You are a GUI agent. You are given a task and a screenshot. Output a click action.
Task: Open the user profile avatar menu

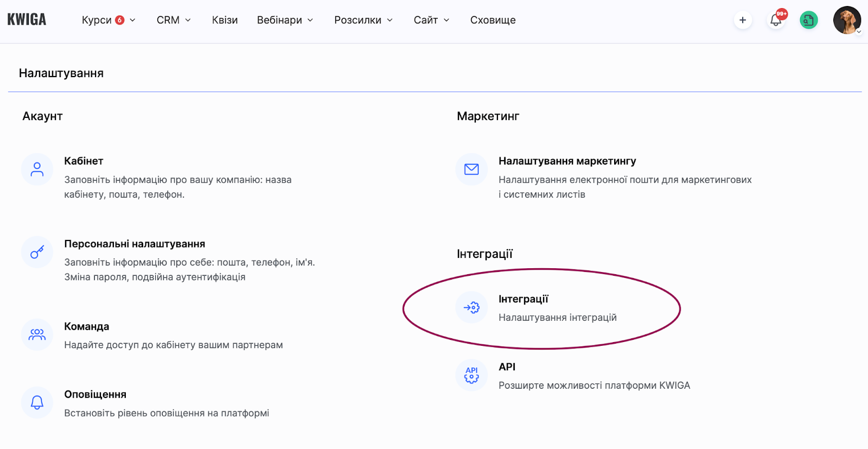(847, 20)
